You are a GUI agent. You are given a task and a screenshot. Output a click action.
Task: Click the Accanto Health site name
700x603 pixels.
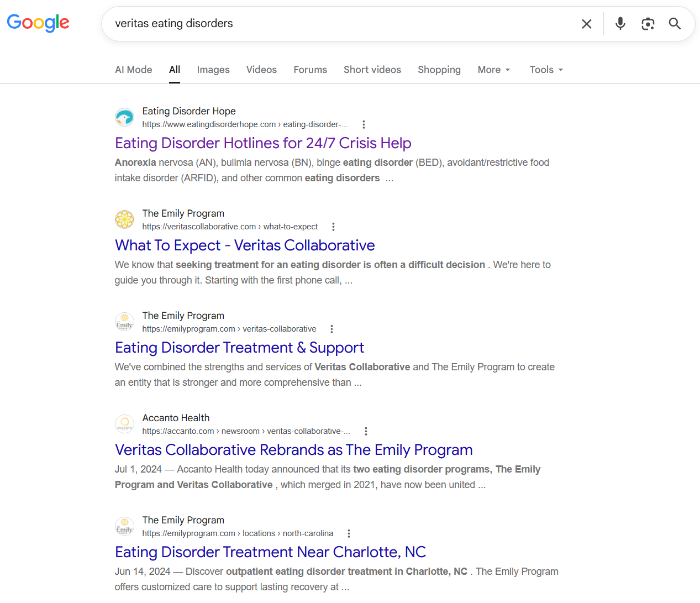(176, 418)
